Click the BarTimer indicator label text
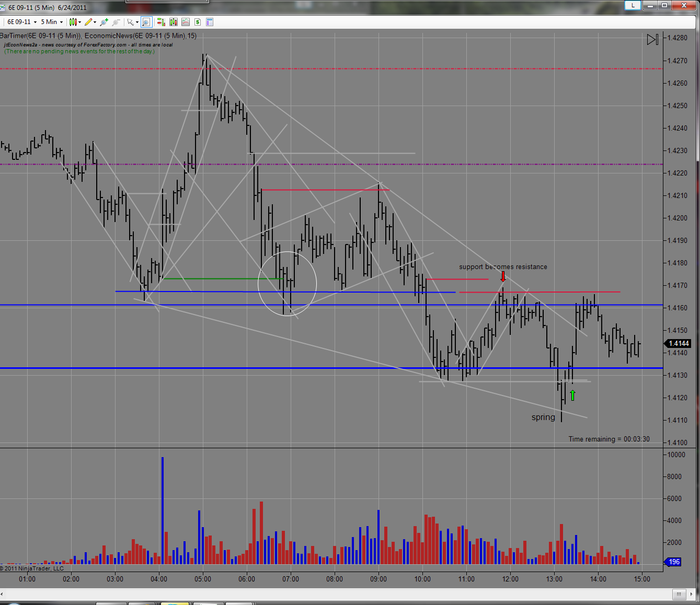 (41, 36)
